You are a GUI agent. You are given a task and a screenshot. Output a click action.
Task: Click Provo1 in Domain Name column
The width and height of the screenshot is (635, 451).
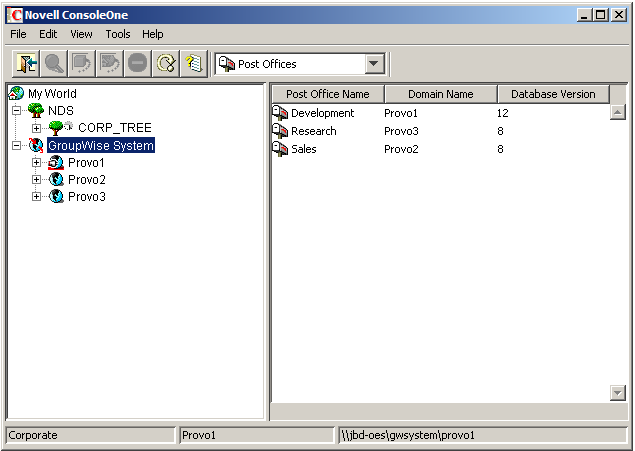(x=401, y=113)
